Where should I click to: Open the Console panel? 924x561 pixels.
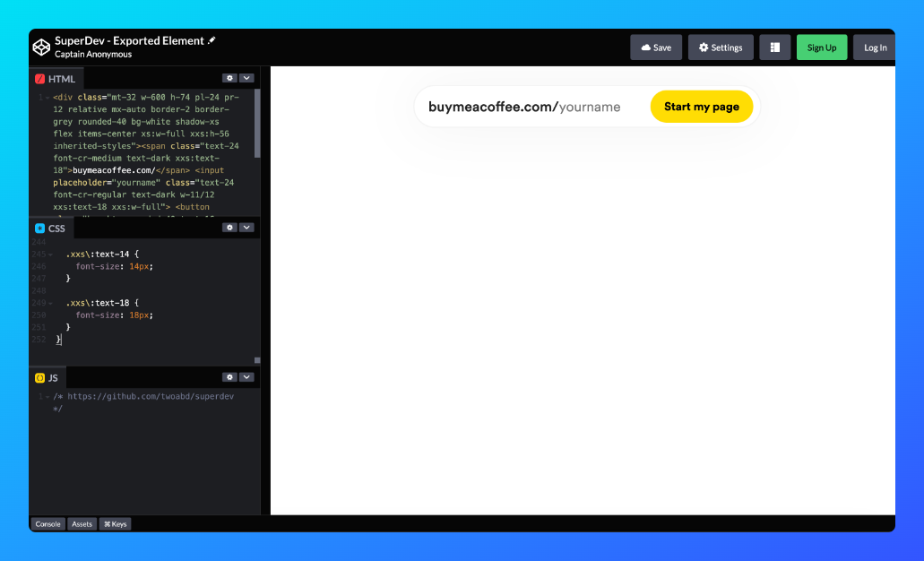click(47, 524)
